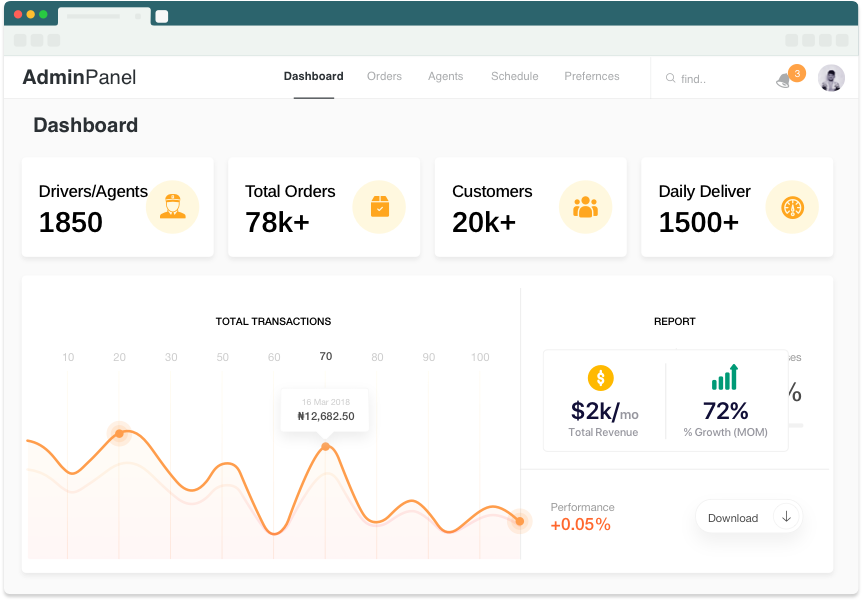Click the search magnifier icon
Viewport: 863px width, 602px height.
pos(670,78)
